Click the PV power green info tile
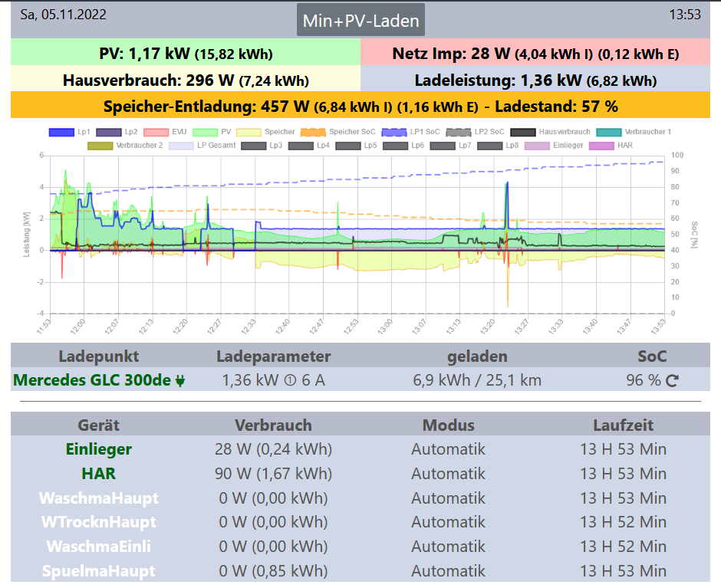The image size is (721, 588). click(x=186, y=54)
